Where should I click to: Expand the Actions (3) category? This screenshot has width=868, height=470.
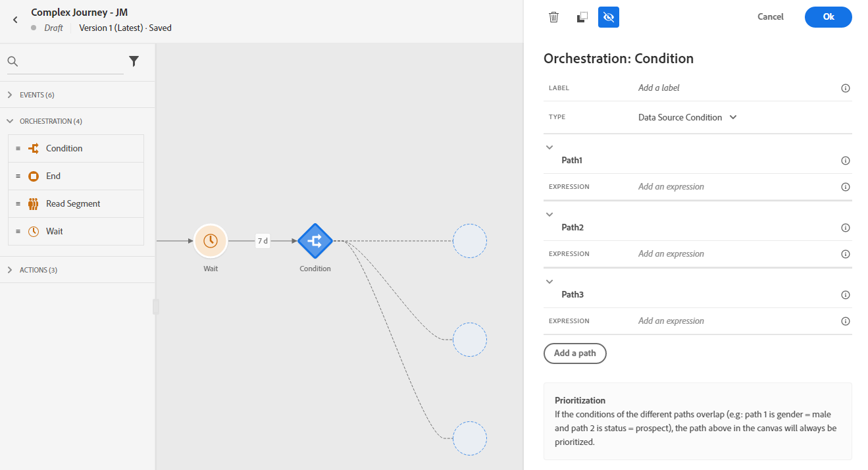click(x=10, y=270)
